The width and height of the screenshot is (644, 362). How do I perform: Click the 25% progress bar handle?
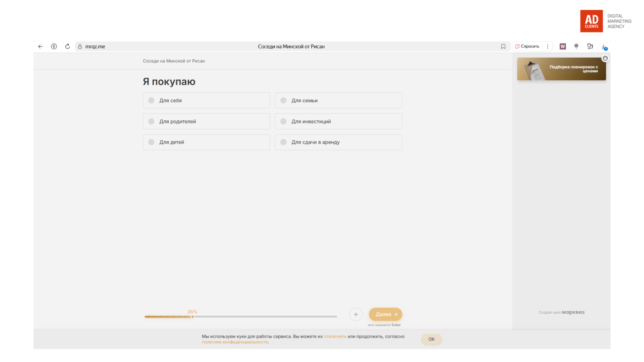pos(193,317)
